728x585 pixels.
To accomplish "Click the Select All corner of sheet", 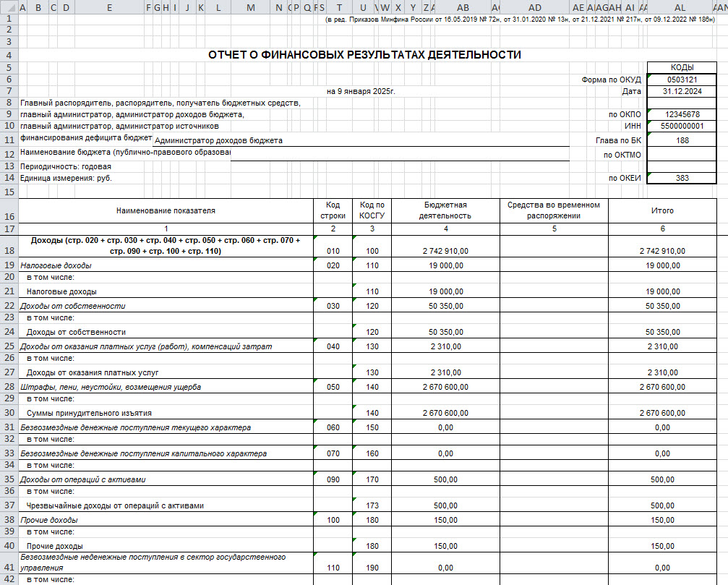I will (9, 7).
